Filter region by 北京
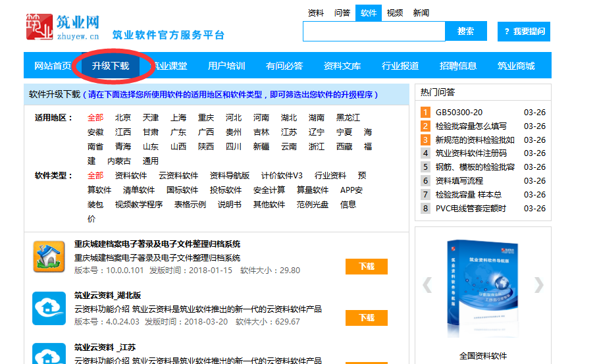 click(x=123, y=118)
